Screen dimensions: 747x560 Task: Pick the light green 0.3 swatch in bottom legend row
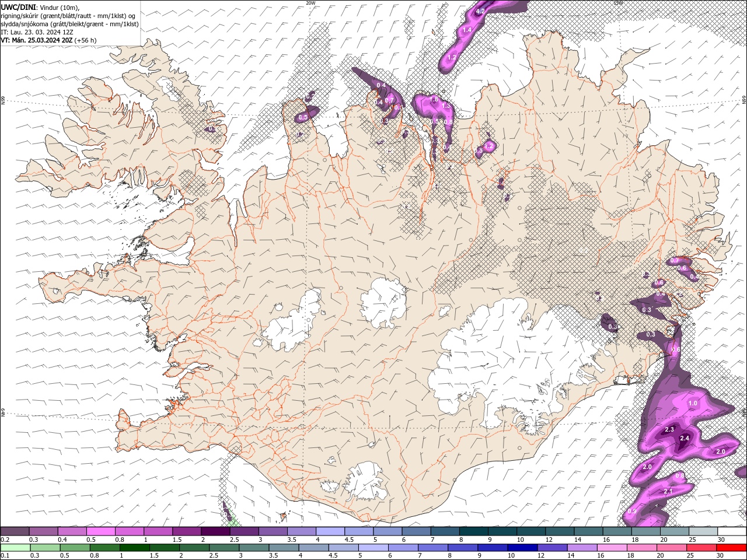[x=45, y=548]
